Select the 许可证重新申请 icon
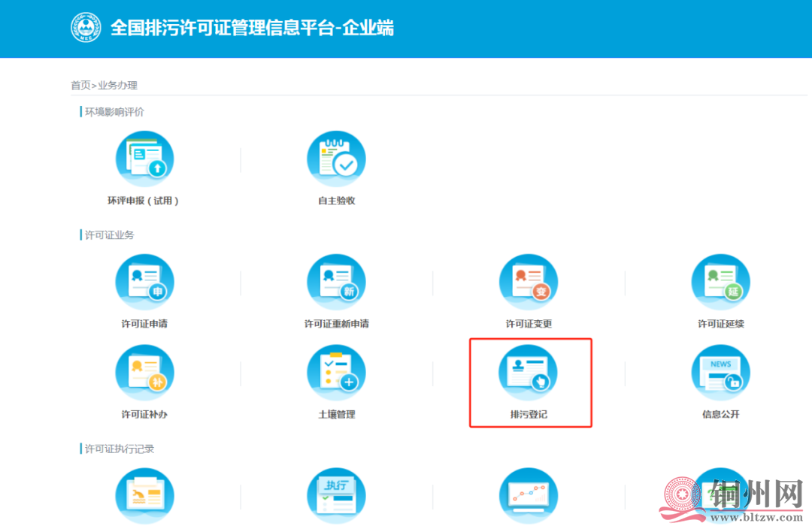The width and height of the screenshot is (812, 529). tap(336, 283)
